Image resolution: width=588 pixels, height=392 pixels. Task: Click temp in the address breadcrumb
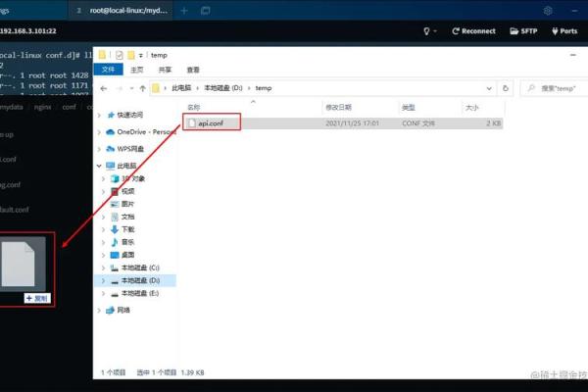click(x=264, y=88)
